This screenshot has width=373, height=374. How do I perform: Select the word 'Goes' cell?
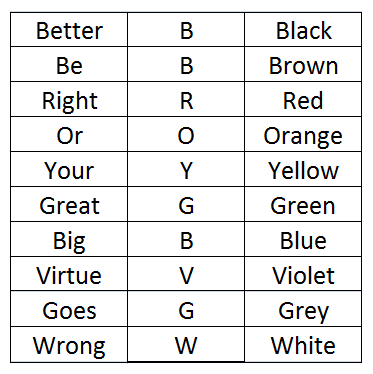click(69, 309)
